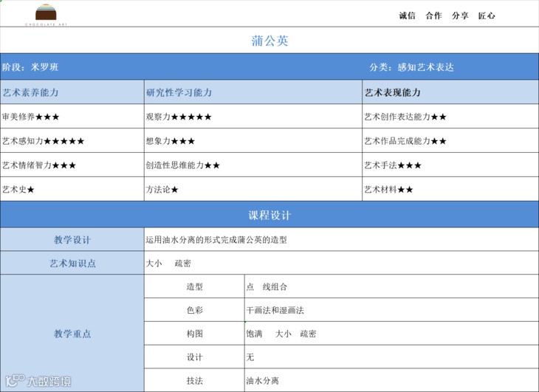
Task: Click the word 诚信 in header
Action: pos(408,16)
